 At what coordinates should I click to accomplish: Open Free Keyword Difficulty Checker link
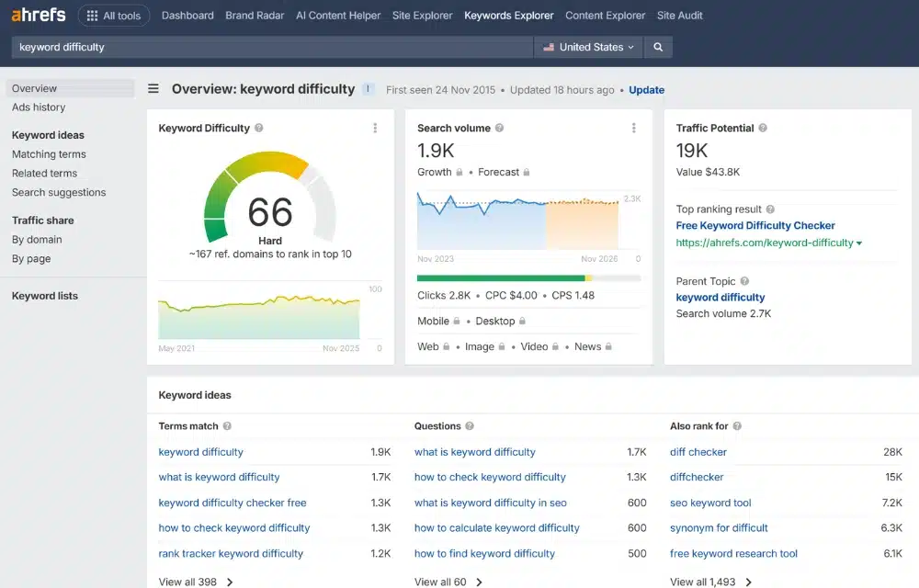coord(754,225)
